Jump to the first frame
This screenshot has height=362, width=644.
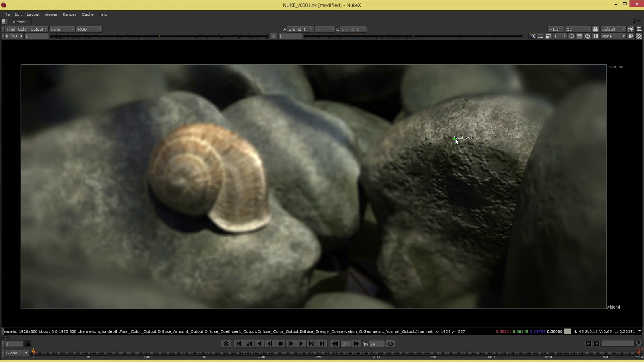(x=239, y=344)
